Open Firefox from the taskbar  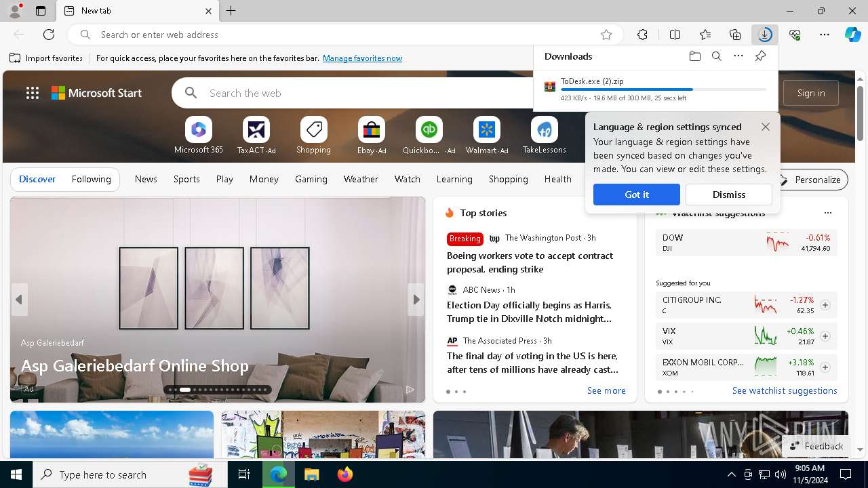click(x=345, y=474)
